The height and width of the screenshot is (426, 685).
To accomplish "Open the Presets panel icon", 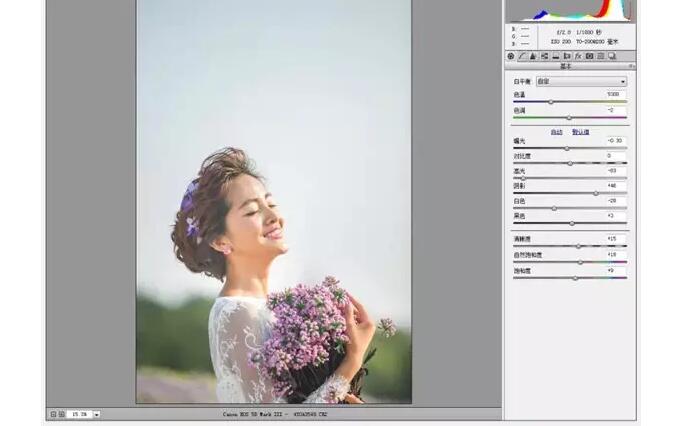I will [x=600, y=56].
